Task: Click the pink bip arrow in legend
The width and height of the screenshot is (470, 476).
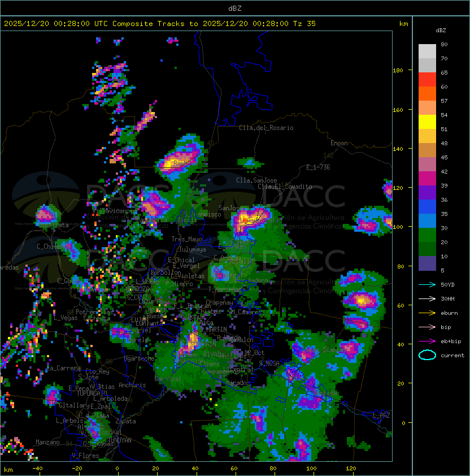Action: 427,327
